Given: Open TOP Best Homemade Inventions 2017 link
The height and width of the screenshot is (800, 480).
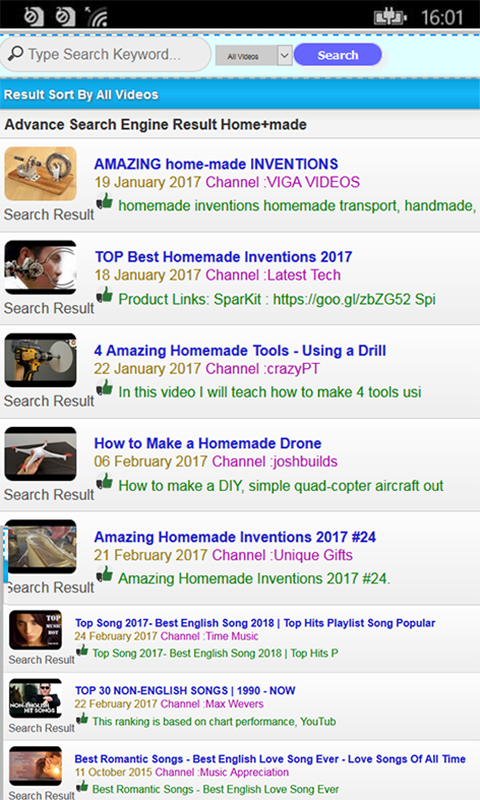Looking at the screenshot, I should click(x=223, y=257).
